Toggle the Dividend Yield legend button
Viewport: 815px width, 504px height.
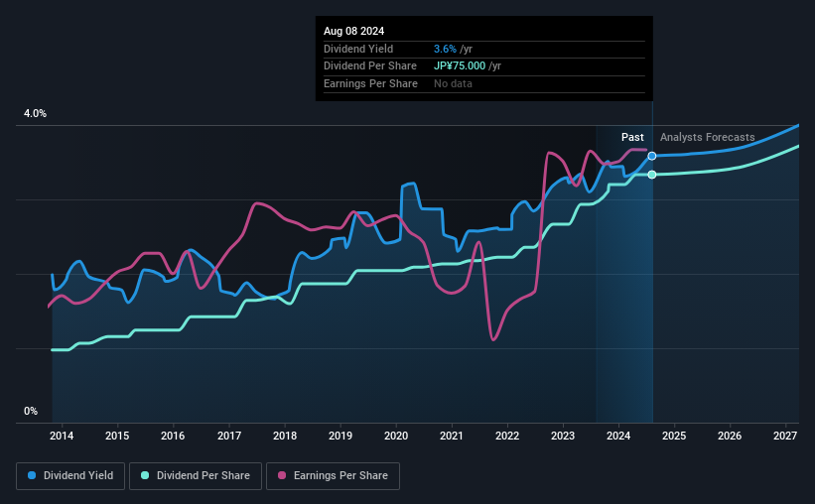[x=70, y=476]
